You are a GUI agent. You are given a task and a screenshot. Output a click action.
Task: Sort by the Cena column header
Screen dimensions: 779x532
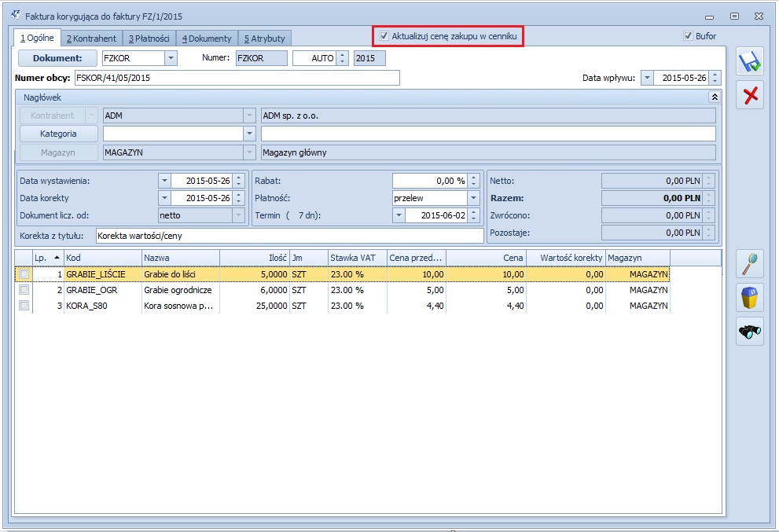[x=487, y=258]
